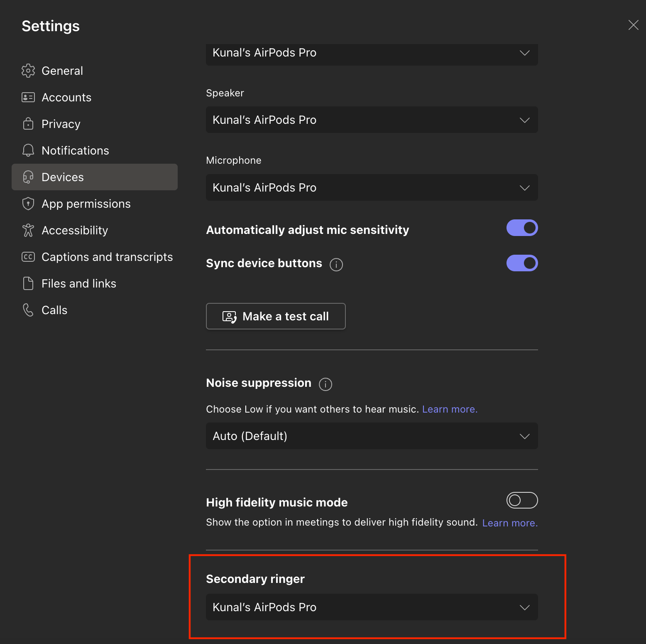Click the Notifications bell icon
Image resolution: width=646 pixels, height=644 pixels.
28,150
